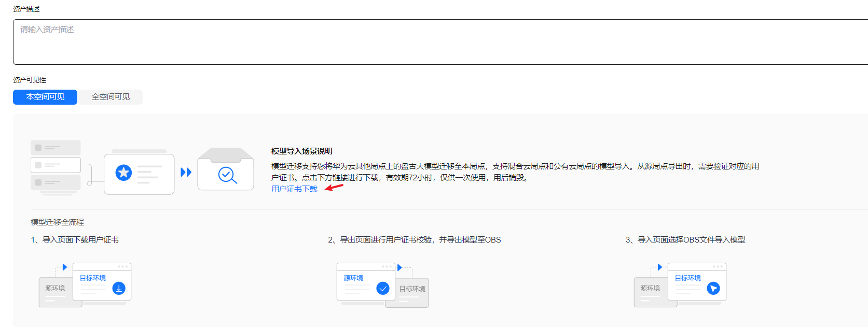
Task: Click the text 3、导入页面选择OBS文件导入模型
Action: 685,240
